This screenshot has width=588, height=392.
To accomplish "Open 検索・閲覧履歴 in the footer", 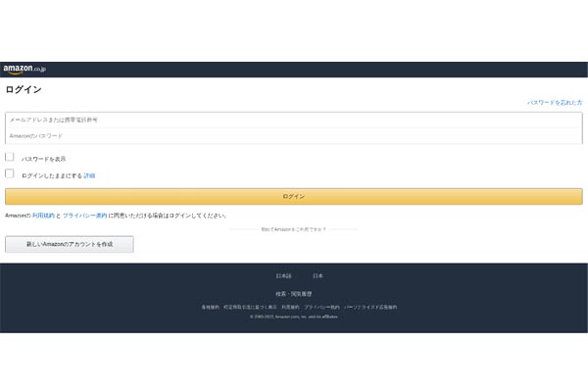I will coord(294,294).
